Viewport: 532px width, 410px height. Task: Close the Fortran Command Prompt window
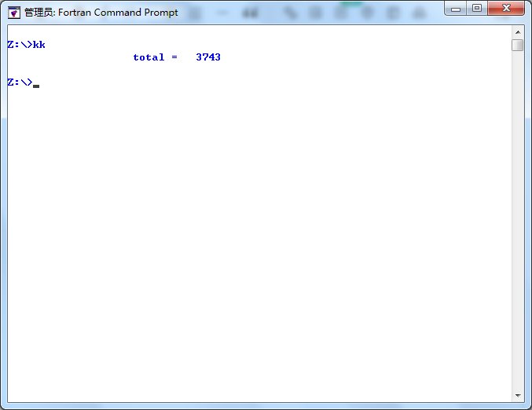pyautogui.click(x=505, y=9)
